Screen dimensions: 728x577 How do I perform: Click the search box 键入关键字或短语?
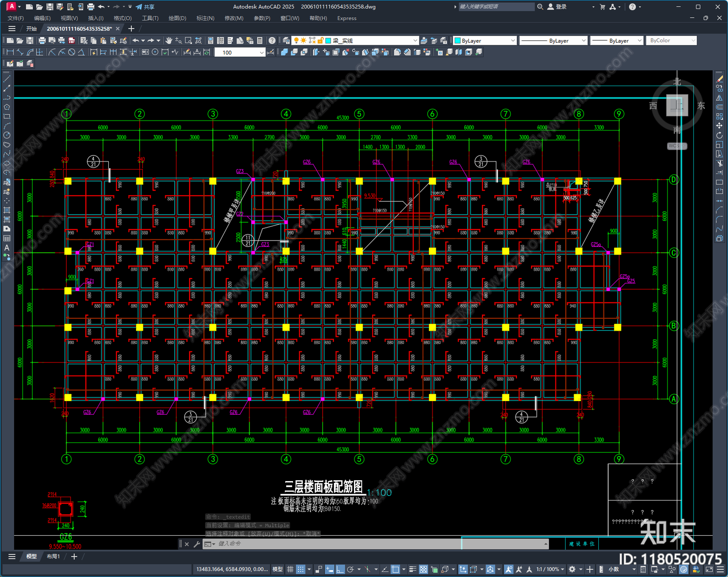(496, 7)
